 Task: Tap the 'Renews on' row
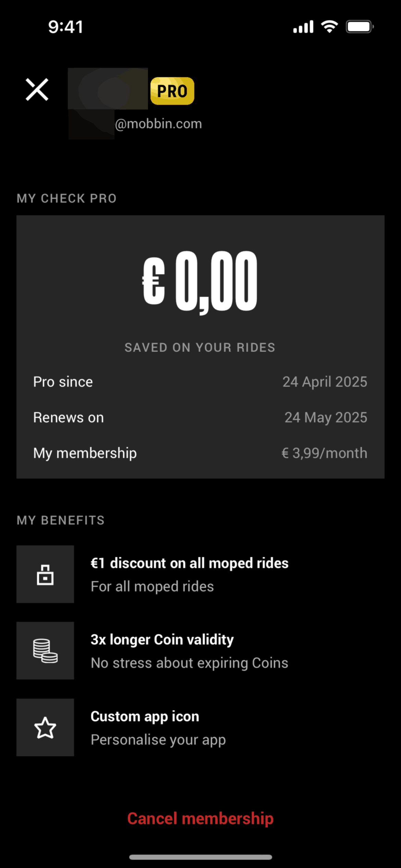coord(200,418)
